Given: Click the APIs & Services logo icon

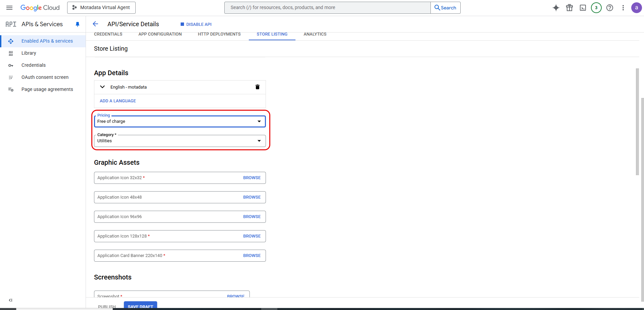Looking at the screenshot, I should 11,24.
